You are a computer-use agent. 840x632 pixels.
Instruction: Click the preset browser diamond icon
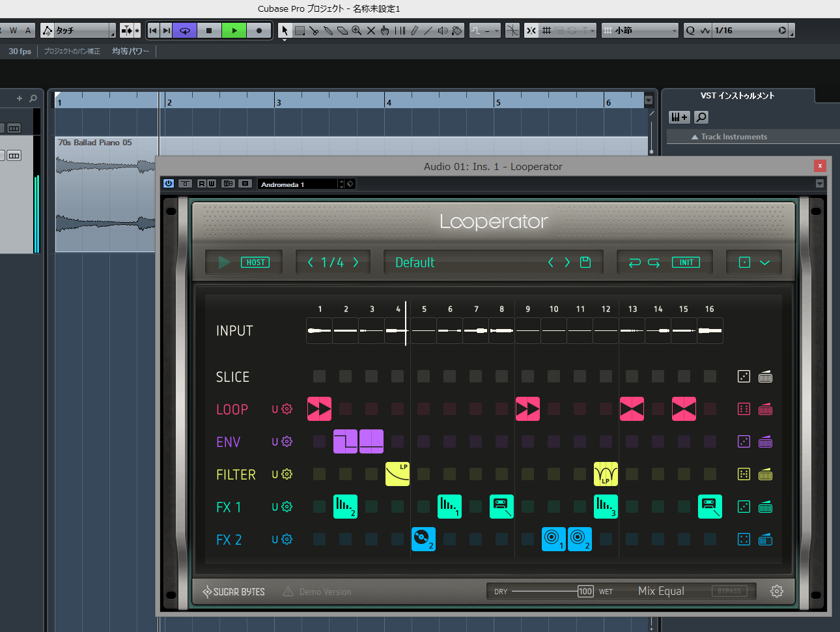350,184
